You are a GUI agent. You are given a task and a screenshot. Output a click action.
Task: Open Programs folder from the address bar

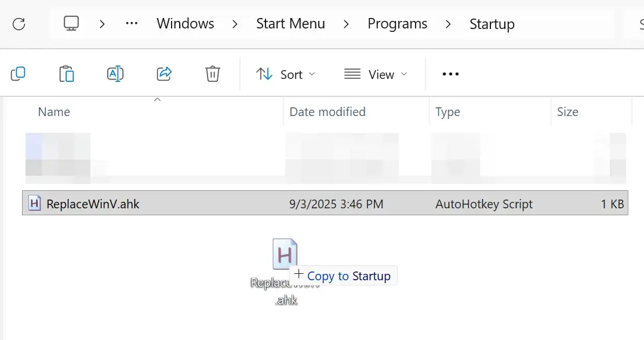point(397,24)
